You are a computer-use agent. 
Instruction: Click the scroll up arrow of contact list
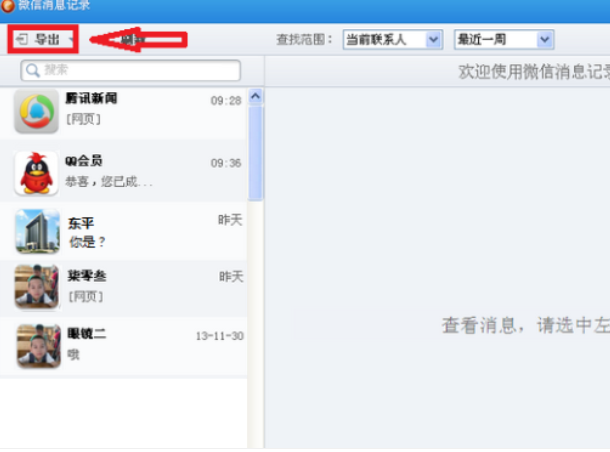tap(256, 96)
